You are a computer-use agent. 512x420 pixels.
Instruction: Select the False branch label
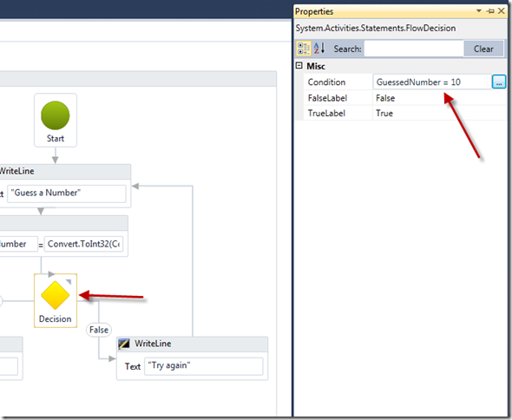[x=99, y=330]
